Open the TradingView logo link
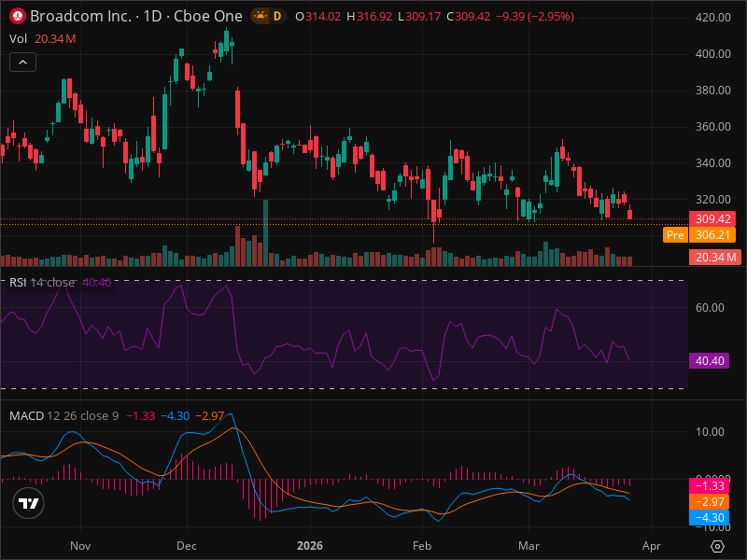This screenshot has width=747, height=560. pos(29,503)
